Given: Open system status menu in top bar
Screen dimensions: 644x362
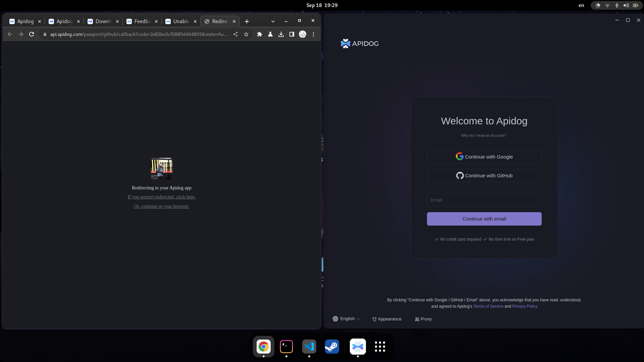Looking at the screenshot, I should (616, 5).
